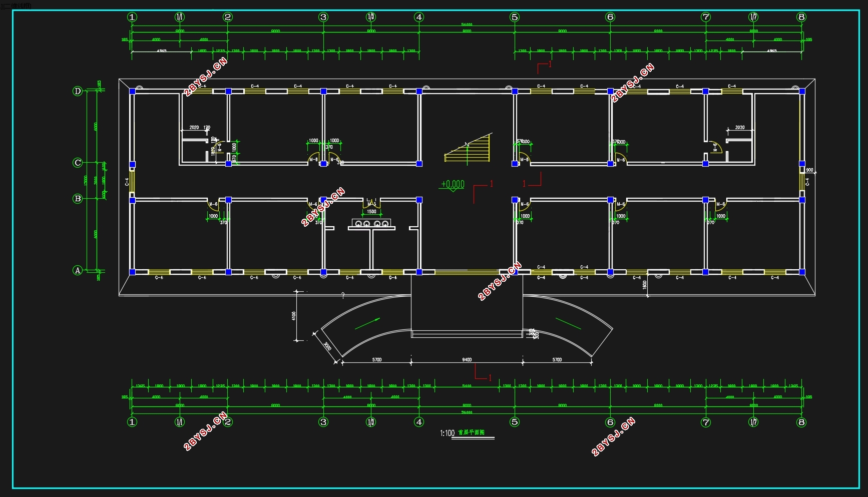Click red section mark 1 below 9400 dimension
The width and height of the screenshot is (868, 497).
490,378
